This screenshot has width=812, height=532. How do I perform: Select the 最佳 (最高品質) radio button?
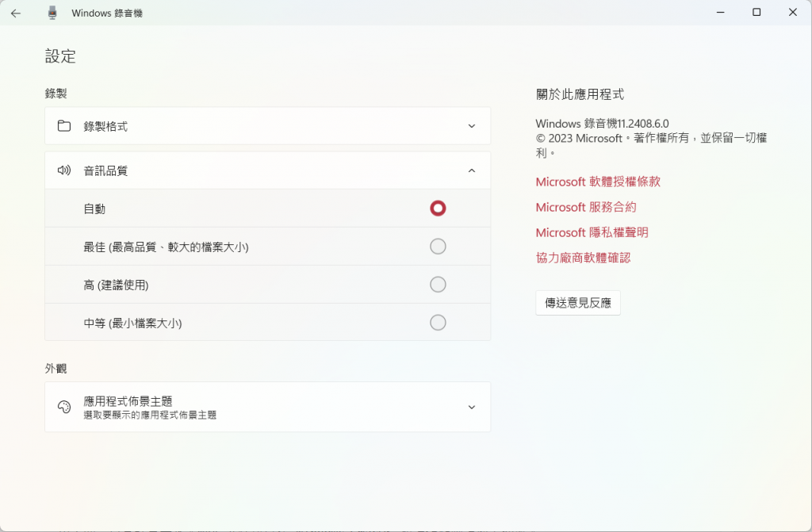click(x=438, y=247)
